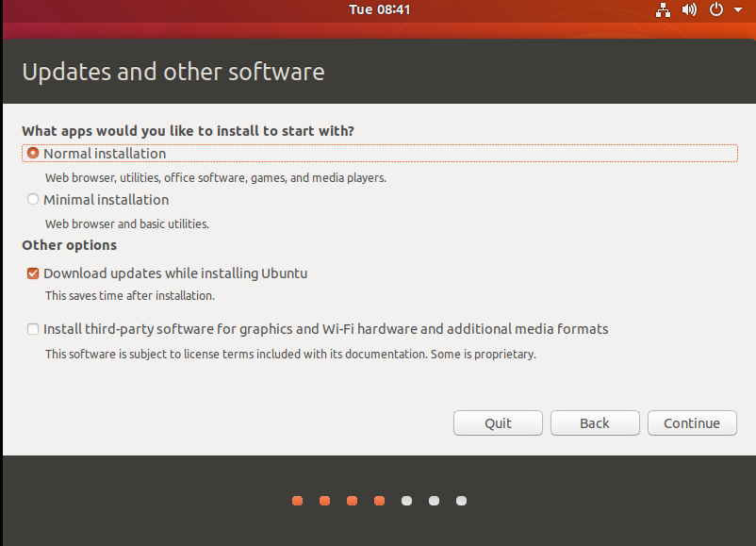Click the wired network status icon
The height and width of the screenshot is (546, 756).
[663, 10]
